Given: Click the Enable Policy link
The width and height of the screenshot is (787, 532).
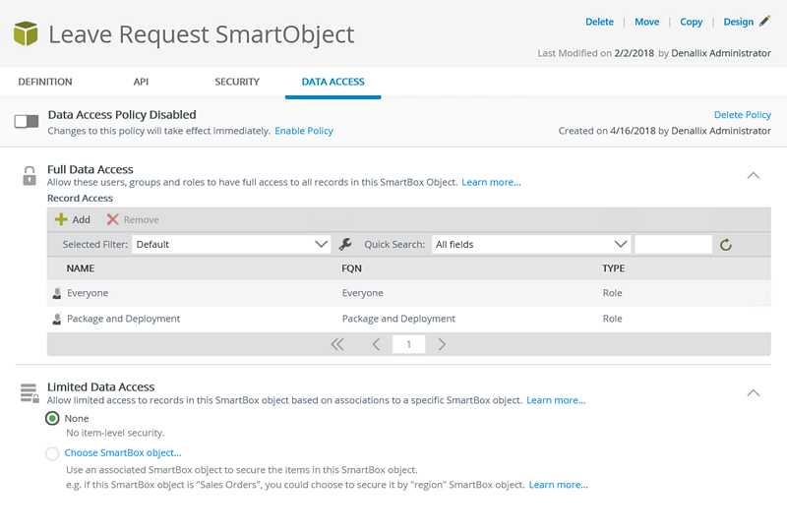Looking at the screenshot, I should click(304, 131).
